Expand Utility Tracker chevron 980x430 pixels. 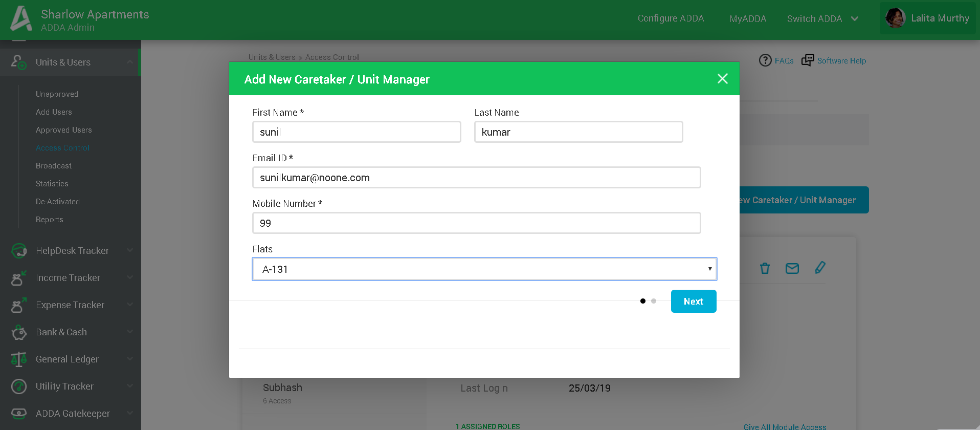[x=130, y=386]
